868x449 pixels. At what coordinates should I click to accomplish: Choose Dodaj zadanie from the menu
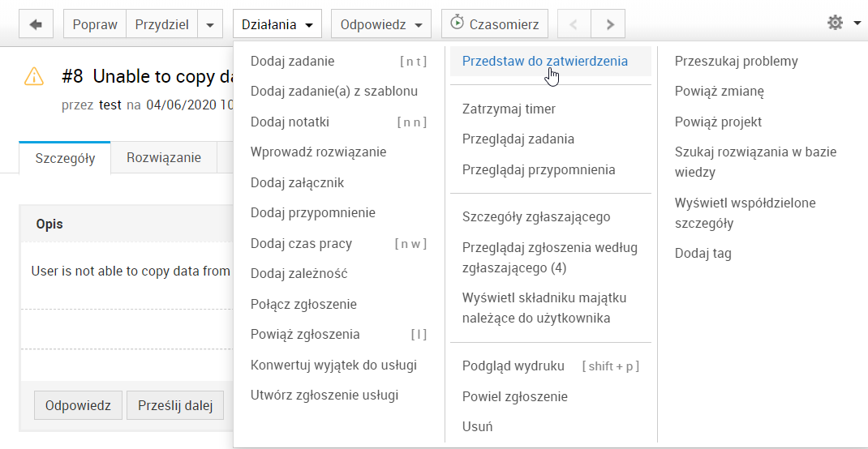pos(292,61)
